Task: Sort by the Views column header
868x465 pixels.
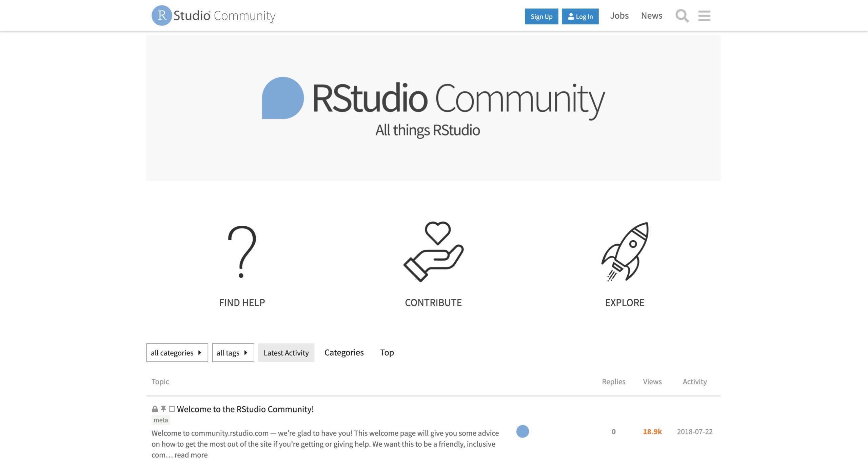Action: tap(652, 382)
